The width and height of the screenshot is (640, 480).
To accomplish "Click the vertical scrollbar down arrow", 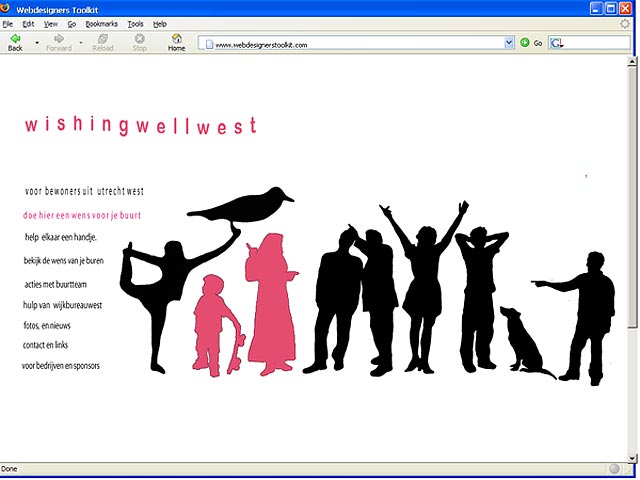I will click(632, 457).
